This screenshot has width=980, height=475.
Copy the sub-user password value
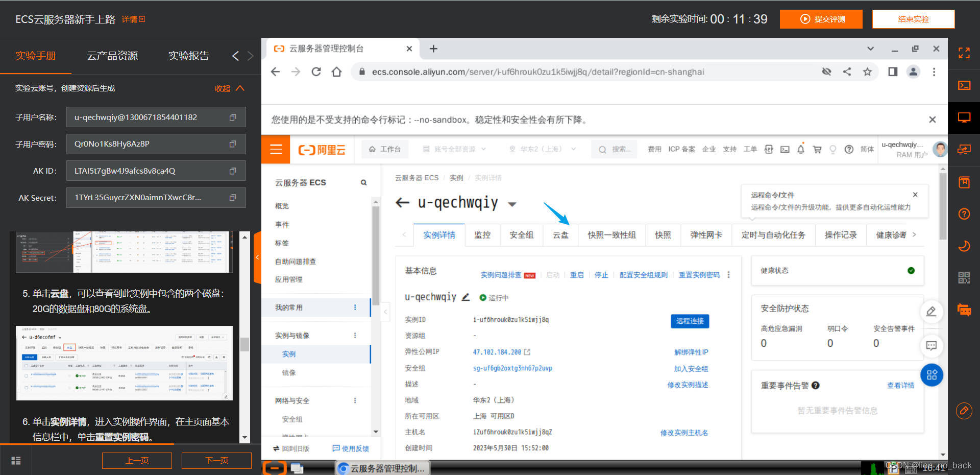coord(233,144)
